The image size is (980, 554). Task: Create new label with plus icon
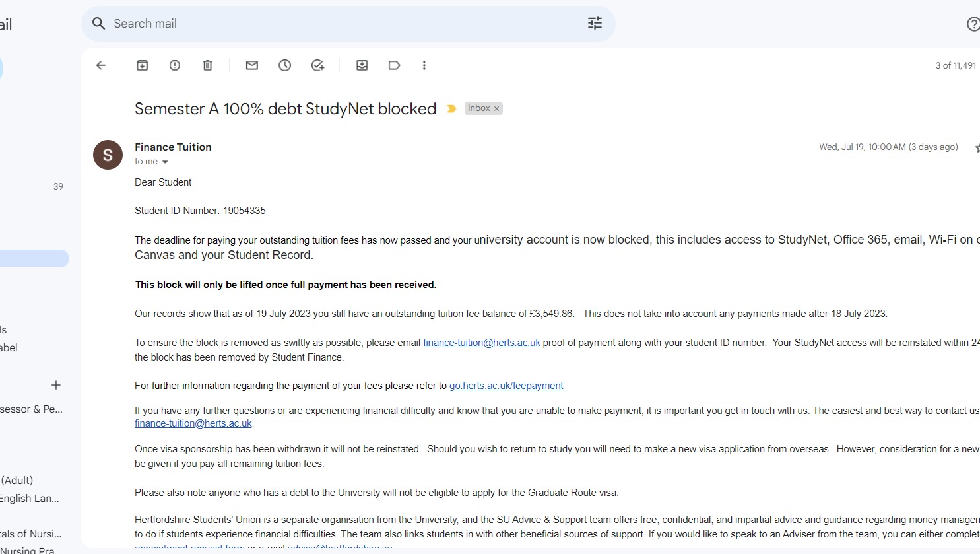56,385
